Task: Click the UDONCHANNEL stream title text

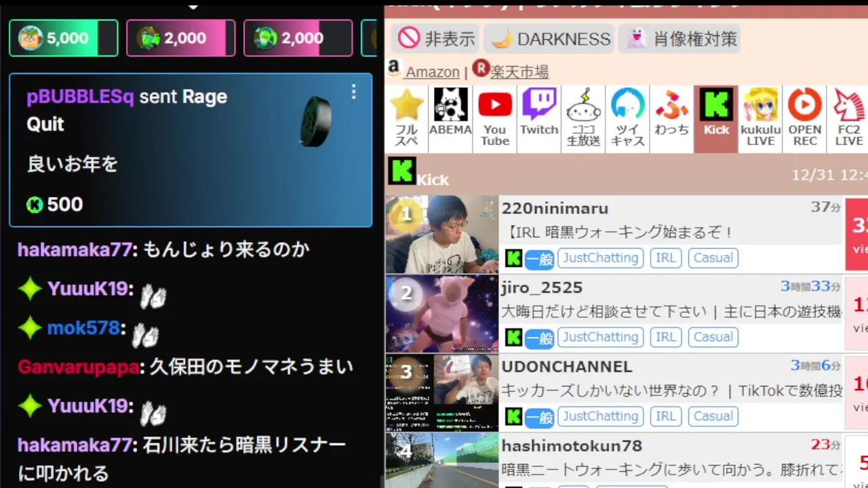Action: click(x=671, y=391)
